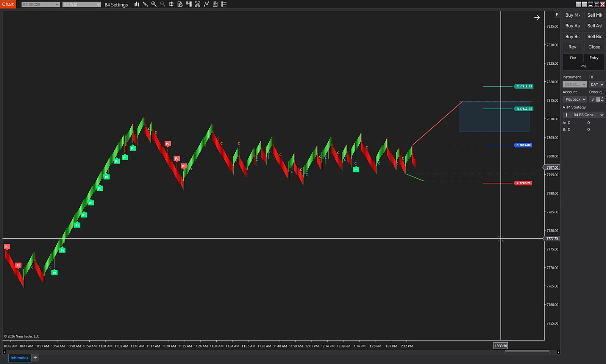Click the Sell Mkt button

594,15
